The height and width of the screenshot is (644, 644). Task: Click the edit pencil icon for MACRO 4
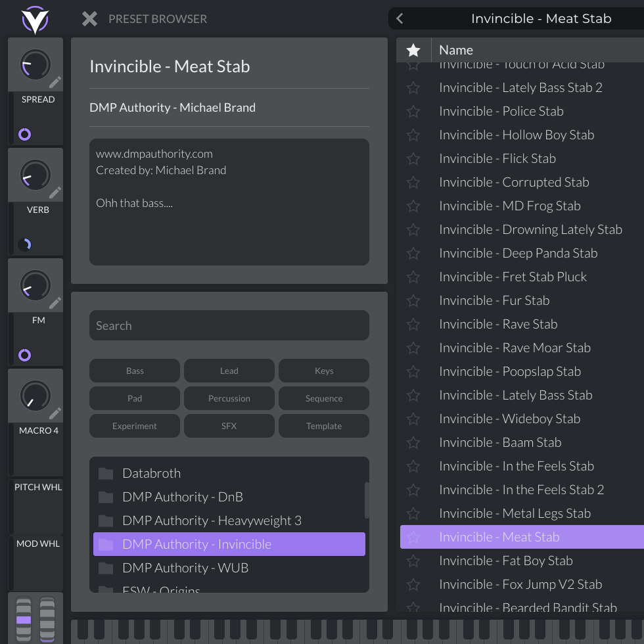pyautogui.click(x=55, y=413)
